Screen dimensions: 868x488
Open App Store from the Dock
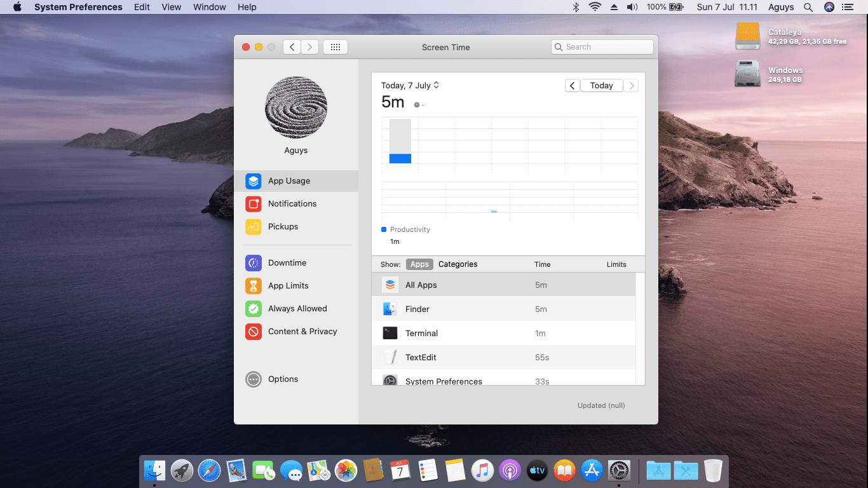(x=592, y=470)
